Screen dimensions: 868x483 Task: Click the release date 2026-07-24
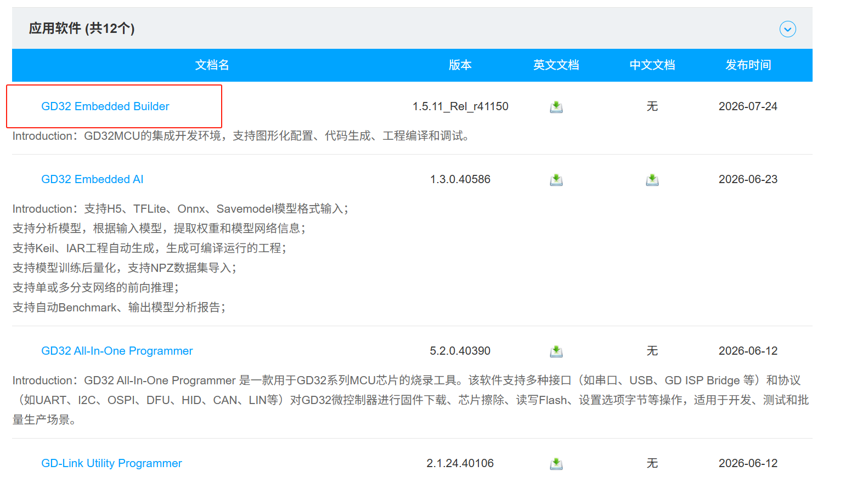point(748,106)
